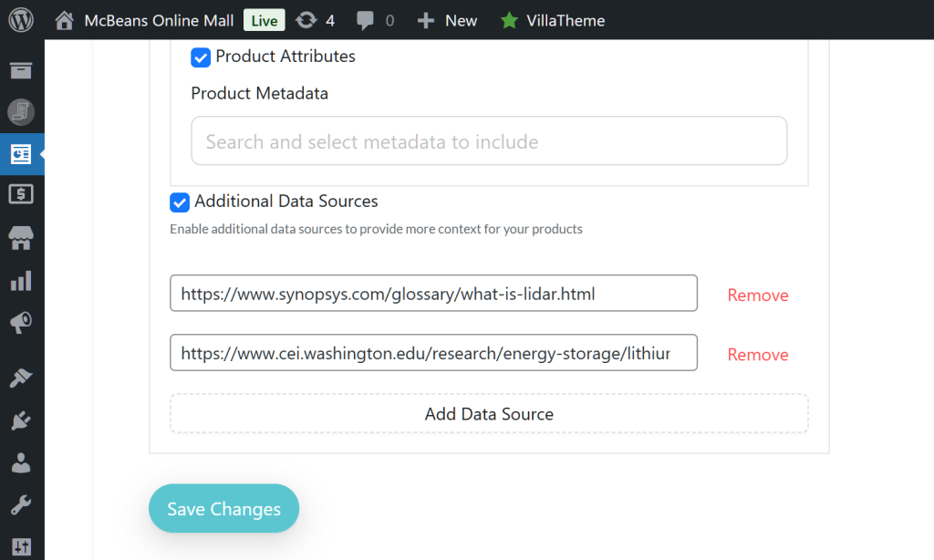Open the megaphone marketing sidebar icon
The height and width of the screenshot is (560, 934).
click(x=21, y=322)
